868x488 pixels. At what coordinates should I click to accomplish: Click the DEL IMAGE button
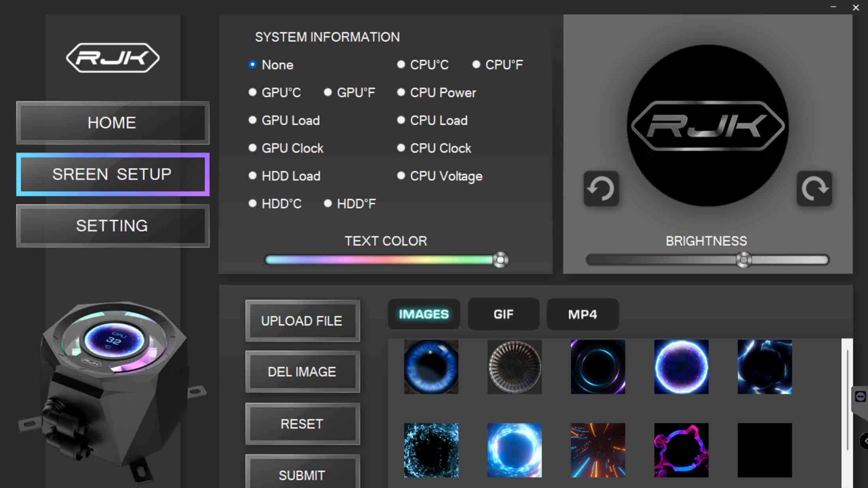(302, 372)
